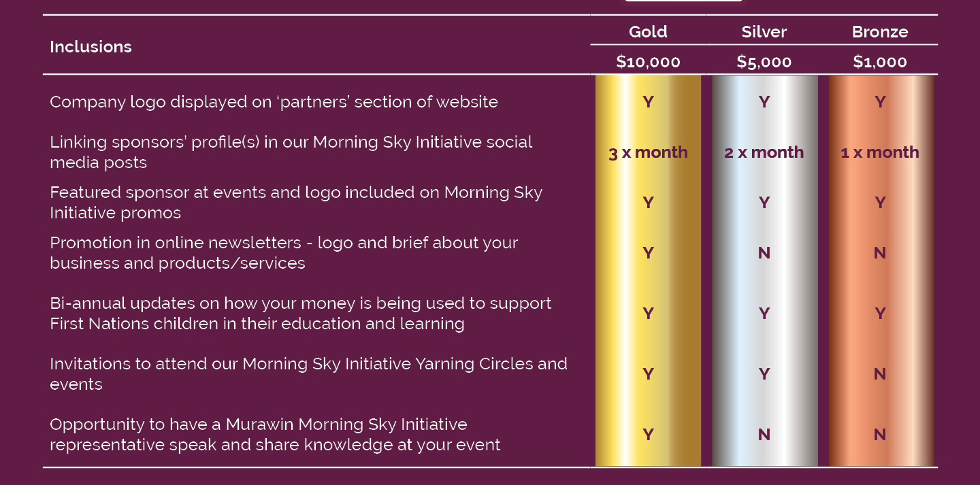Screen dimensions: 980x485
Task: Select the $5,000 Silver price
Action: [764, 62]
